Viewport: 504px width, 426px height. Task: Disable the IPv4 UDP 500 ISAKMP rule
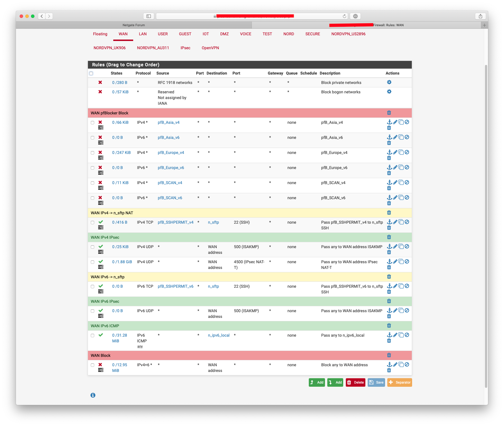pyautogui.click(x=407, y=246)
